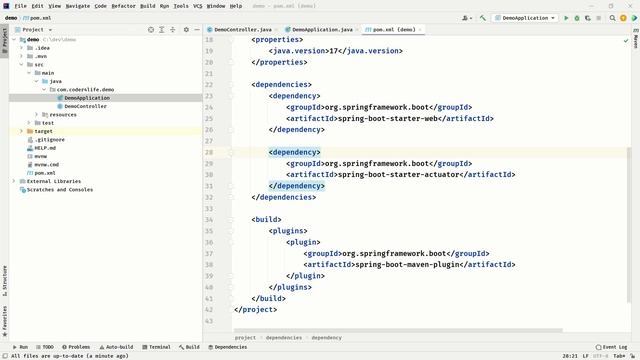Screen dimensions: 640x360
Task: Run DemoApplication with the green play icon
Action: coord(566,18)
